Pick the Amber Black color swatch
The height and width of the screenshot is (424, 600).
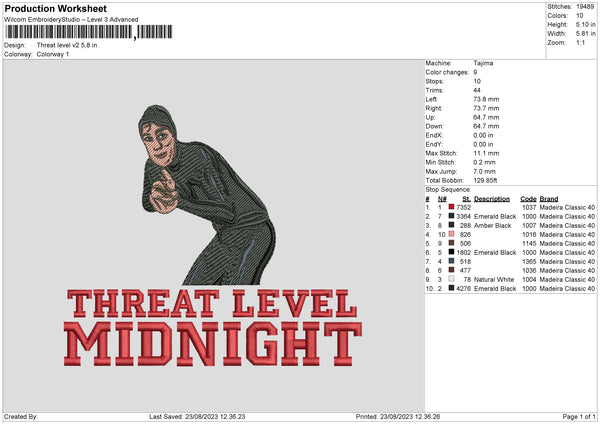pyautogui.click(x=452, y=225)
